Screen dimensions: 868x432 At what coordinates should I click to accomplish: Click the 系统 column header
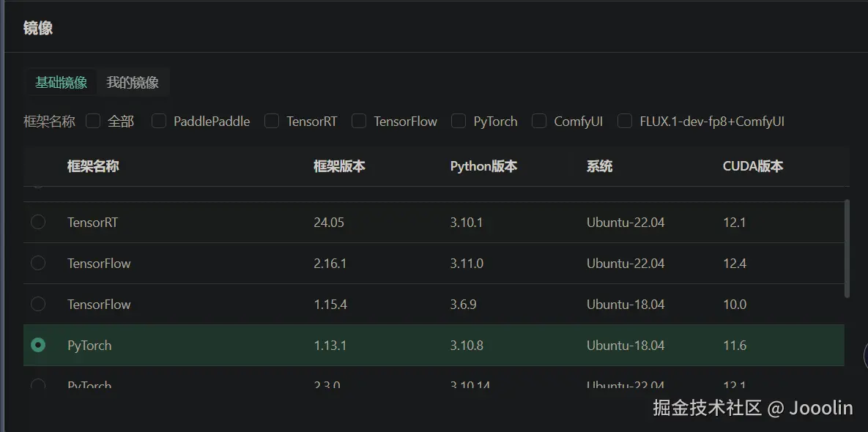pyautogui.click(x=599, y=166)
